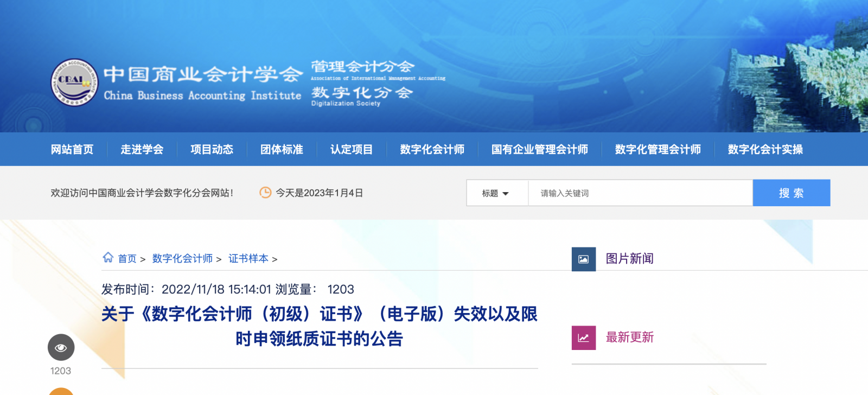Click the 首页 breadcrumb link
Viewport: 868px width, 395px height.
127,259
